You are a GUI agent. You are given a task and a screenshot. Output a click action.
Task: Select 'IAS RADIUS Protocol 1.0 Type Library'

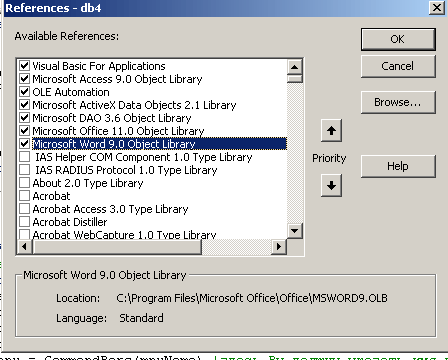(x=126, y=170)
